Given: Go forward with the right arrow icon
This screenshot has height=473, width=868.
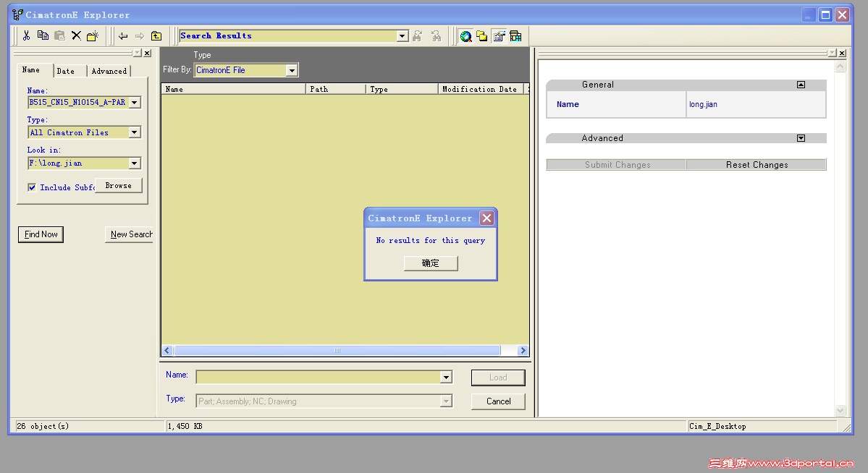Looking at the screenshot, I should pos(140,36).
